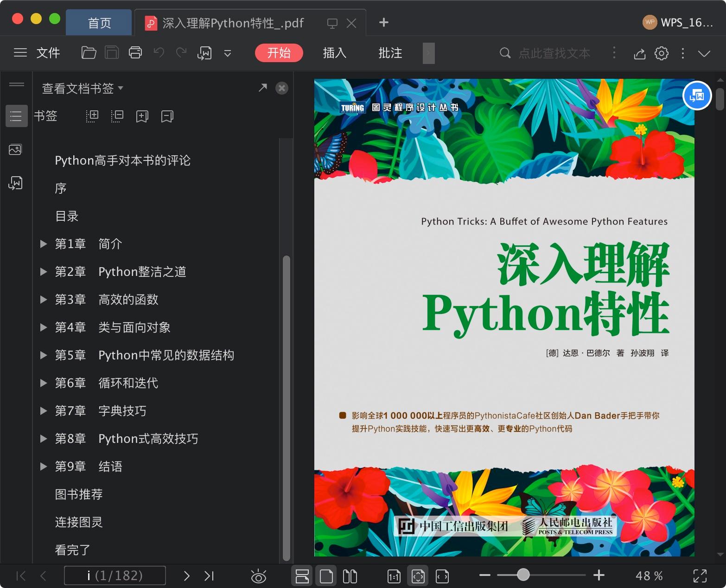Click the redo arrow icon
The height and width of the screenshot is (588, 726).
(181, 52)
